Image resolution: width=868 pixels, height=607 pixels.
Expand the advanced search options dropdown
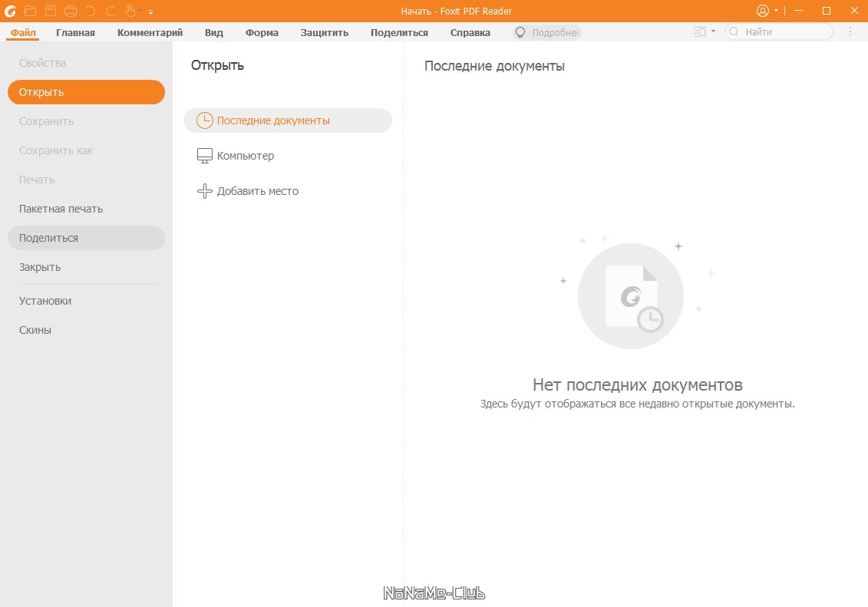[x=713, y=32]
